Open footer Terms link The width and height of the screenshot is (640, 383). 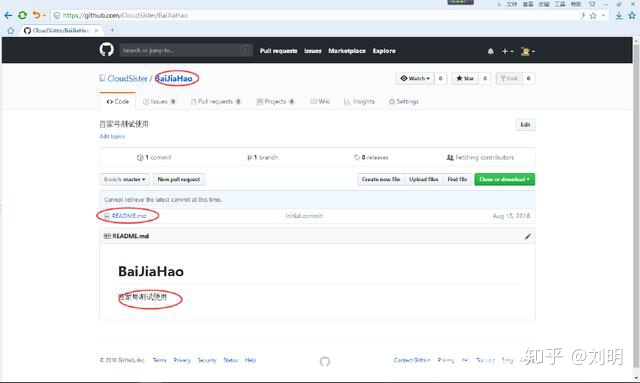pyautogui.click(x=160, y=361)
